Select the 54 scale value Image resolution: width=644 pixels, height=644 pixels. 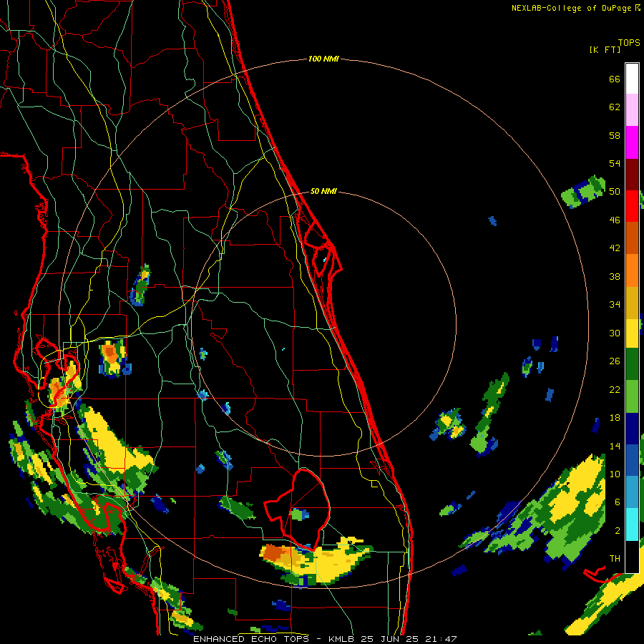615,163
